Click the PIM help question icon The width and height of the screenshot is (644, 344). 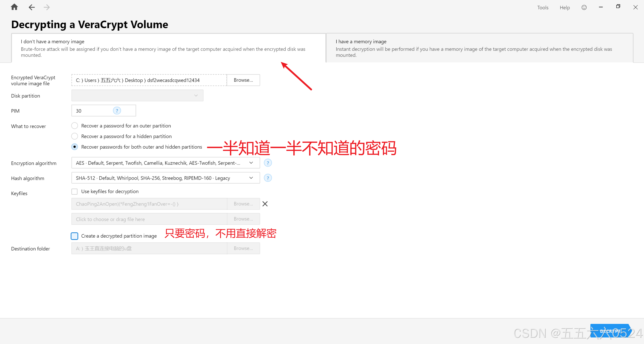[x=117, y=111]
